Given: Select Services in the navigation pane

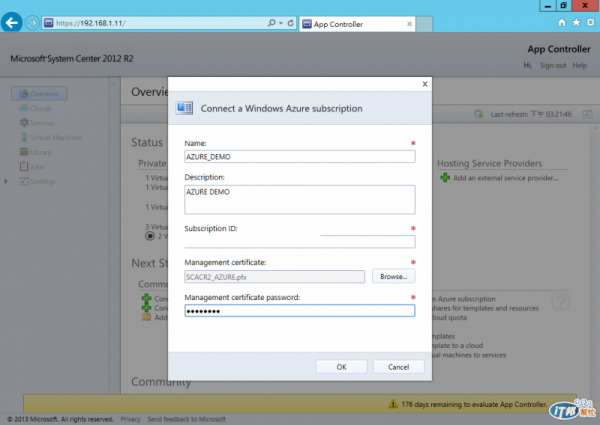Looking at the screenshot, I should 42,123.
